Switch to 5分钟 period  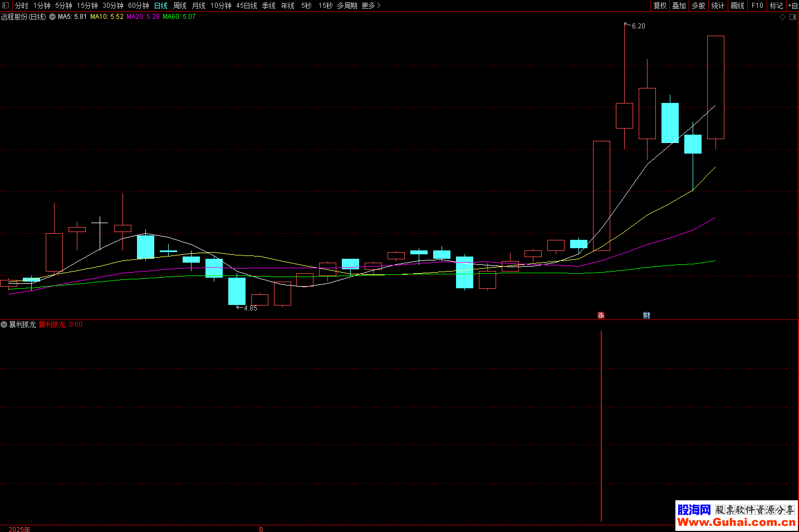point(63,6)
